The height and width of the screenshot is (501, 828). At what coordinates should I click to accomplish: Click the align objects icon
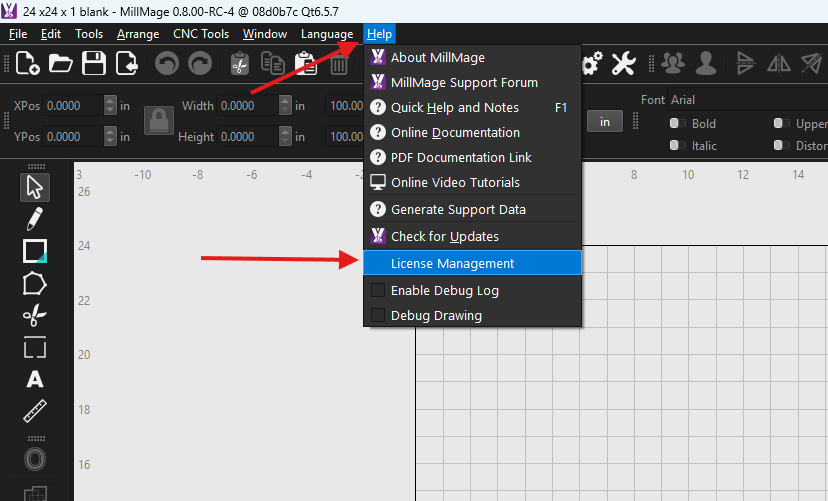[745, 64]
